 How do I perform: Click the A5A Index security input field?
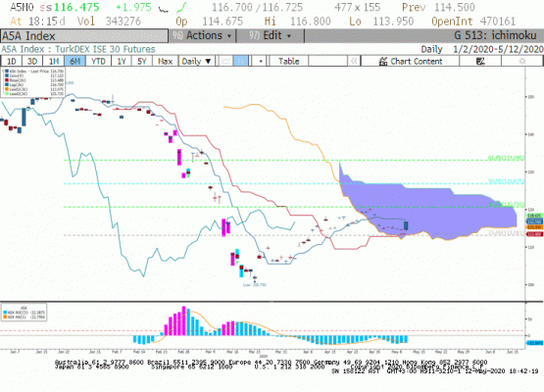click(84, 35)
